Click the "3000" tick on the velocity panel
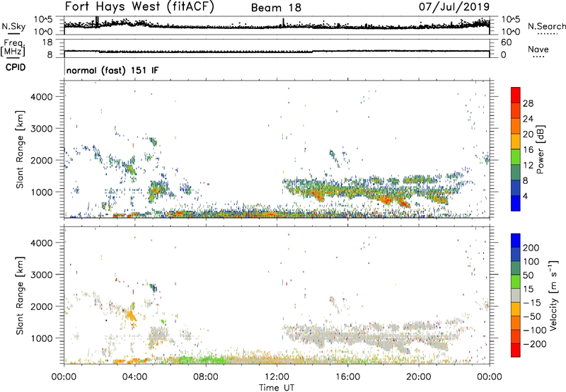Viewport: 566px width, 392px height. [x=42, y=275]
